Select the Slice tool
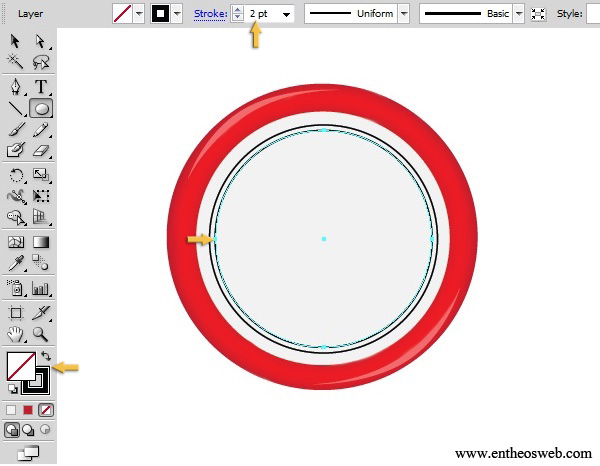Viewport: 600px width, 466px height. (41, 313)
